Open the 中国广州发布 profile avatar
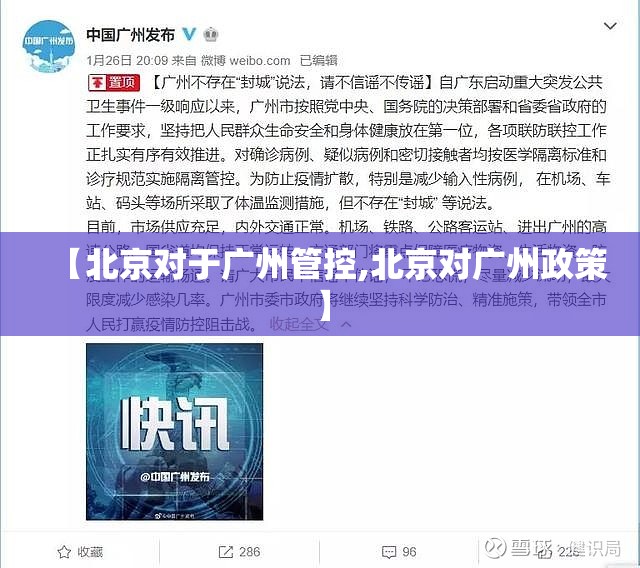 (x=49, y=47)
